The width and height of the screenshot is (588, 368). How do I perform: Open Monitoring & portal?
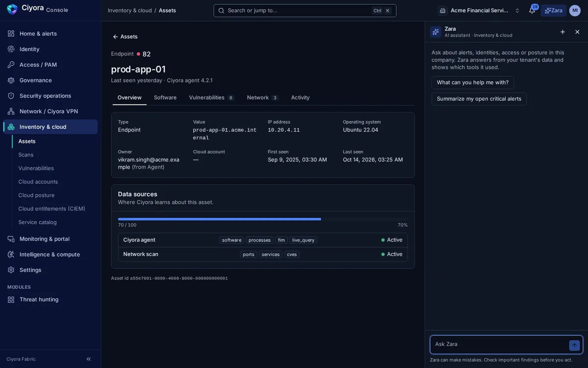(50, 239)
